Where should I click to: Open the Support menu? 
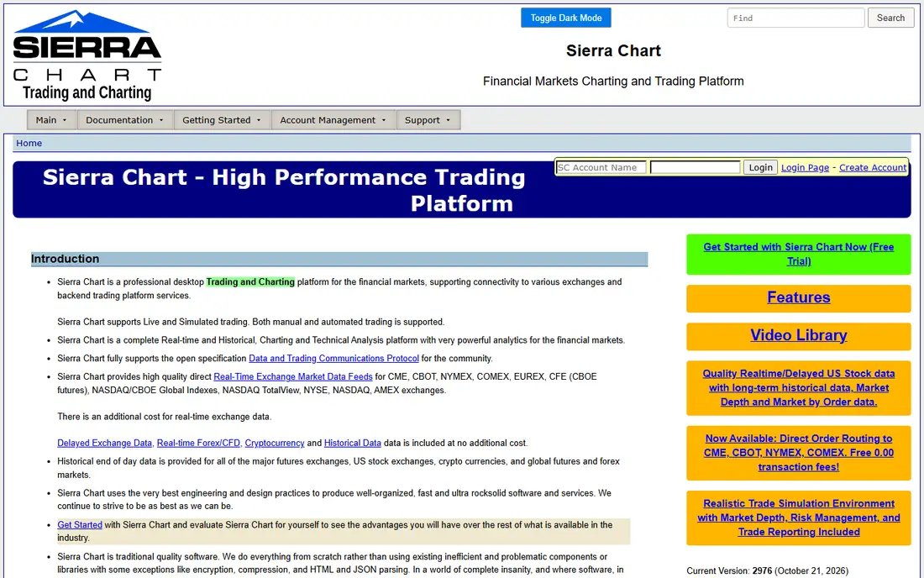(x=428, y=120)
